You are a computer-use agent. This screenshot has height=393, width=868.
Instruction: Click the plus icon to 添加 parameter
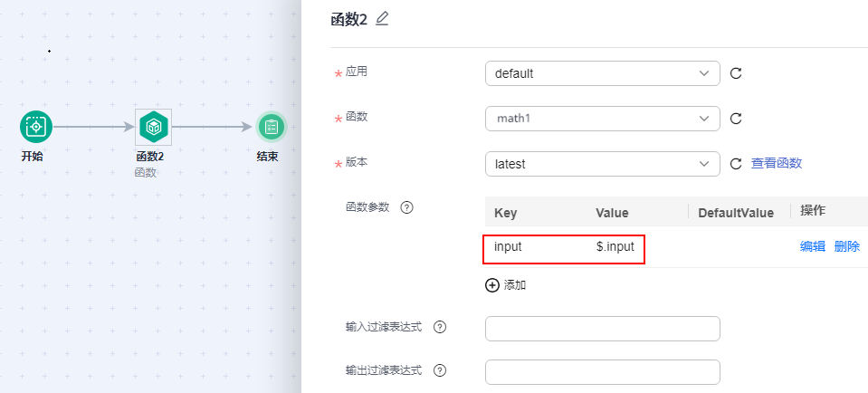point(492,285)
